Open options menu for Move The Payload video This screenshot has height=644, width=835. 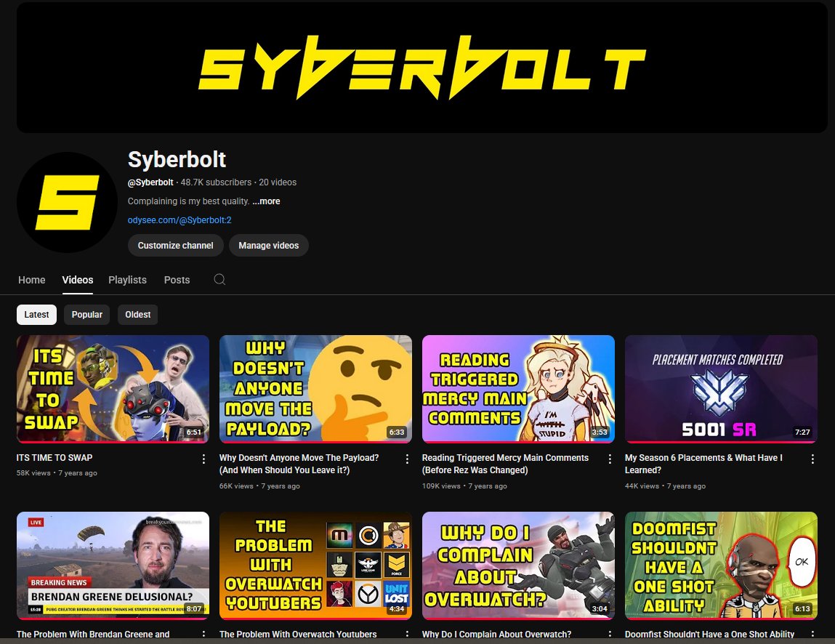pos(407,459)
